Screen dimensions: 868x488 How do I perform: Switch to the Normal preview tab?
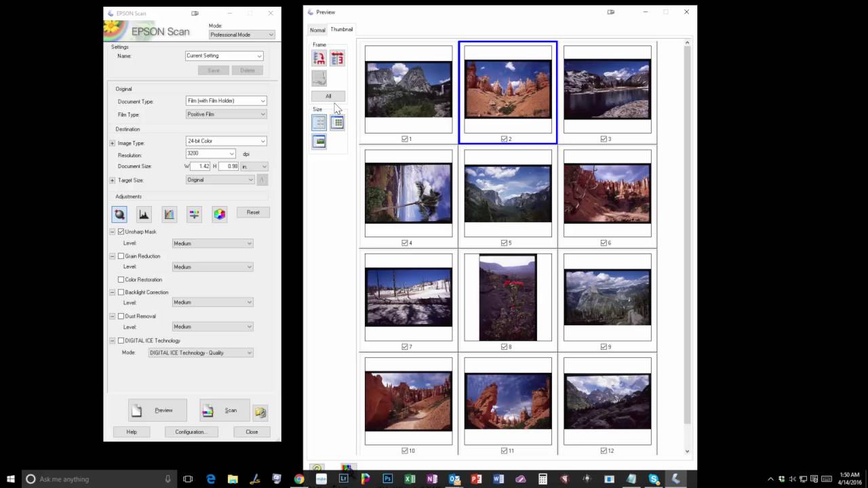click(x=317, y=30)
